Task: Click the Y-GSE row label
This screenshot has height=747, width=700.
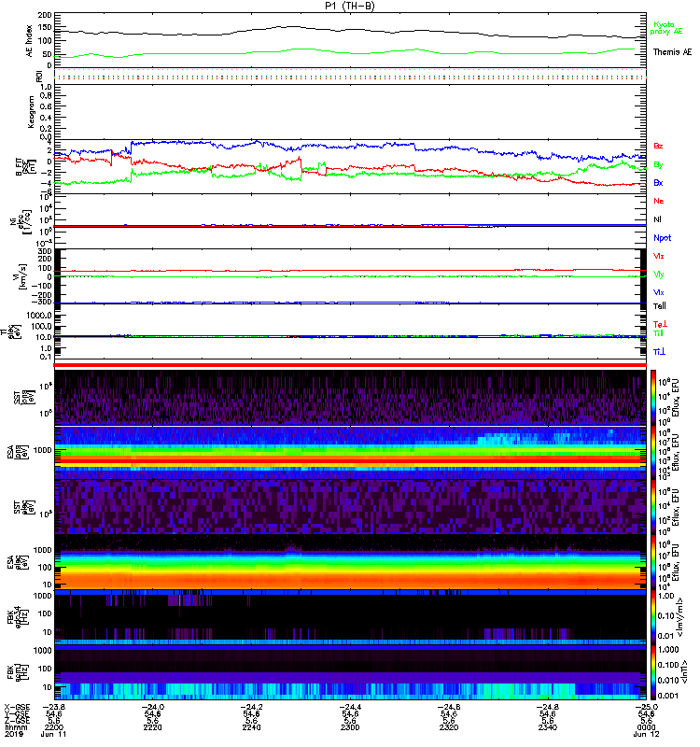Action: tap(16, 713)
